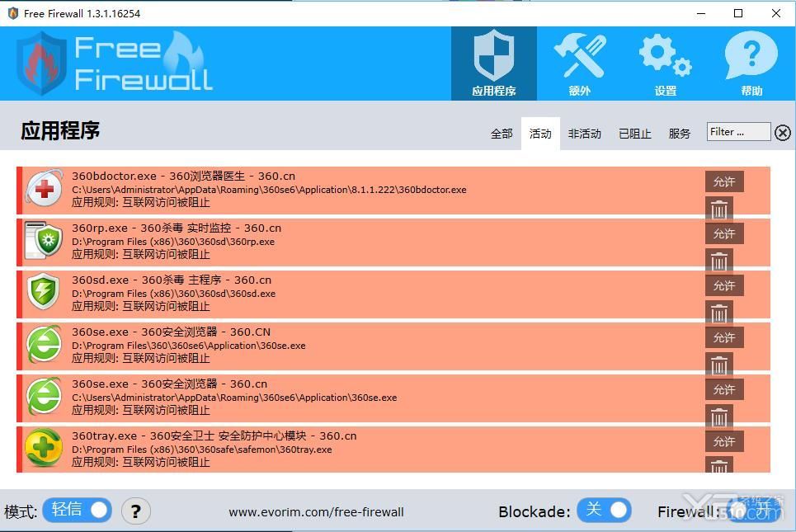Click the 360bdoctor.exe app icon
Screen dimensions: 796x532
point(45,188)
